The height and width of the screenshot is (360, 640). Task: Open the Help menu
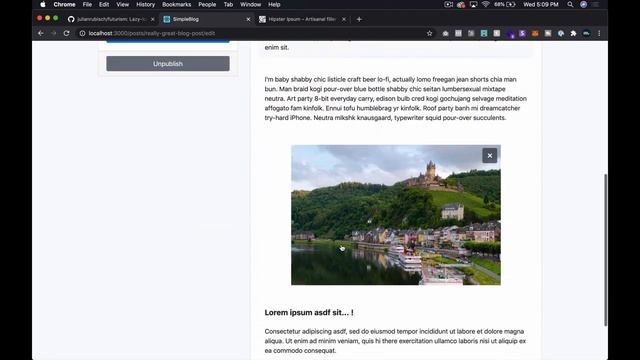pyautogui.click(x=274, y=4)
